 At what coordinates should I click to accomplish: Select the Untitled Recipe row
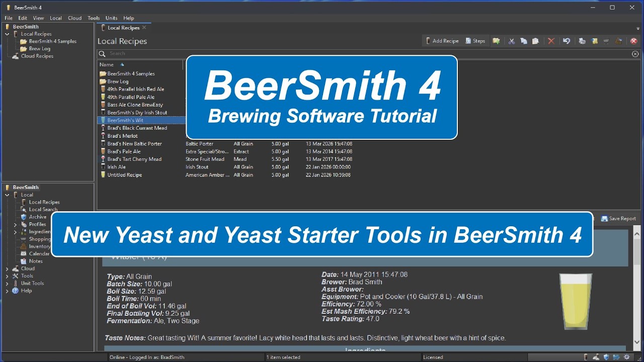coord(226,175)
